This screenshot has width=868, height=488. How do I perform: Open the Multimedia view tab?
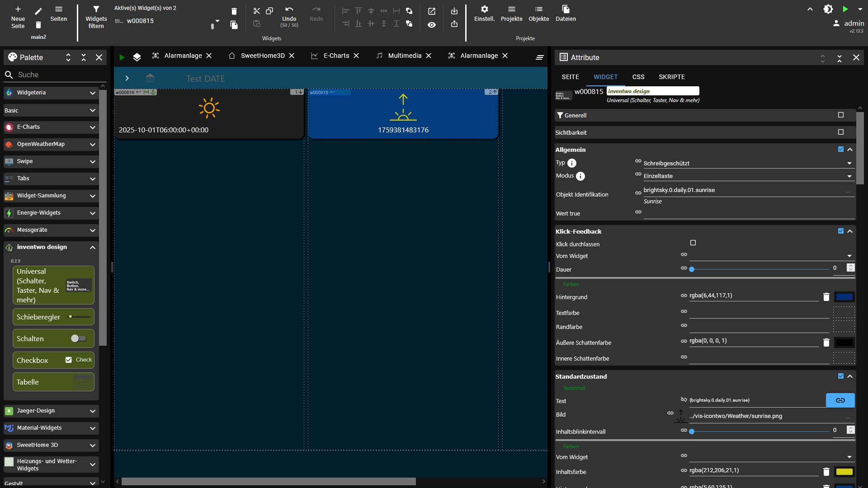pyautogui.click(x=404, y=56)
